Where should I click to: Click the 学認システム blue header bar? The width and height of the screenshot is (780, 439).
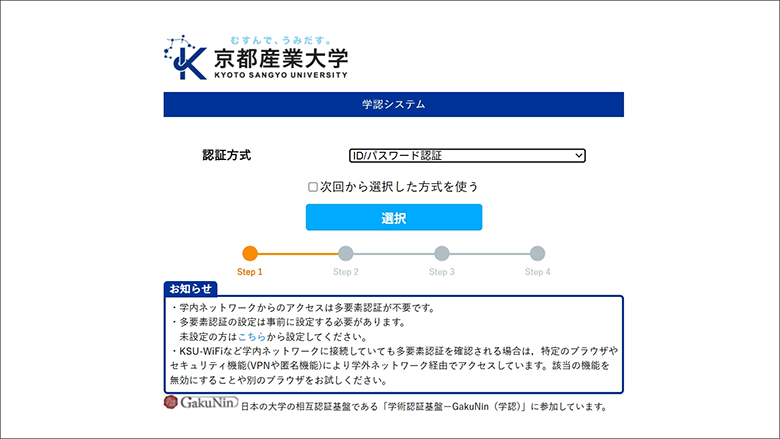[x=394, y=104]
